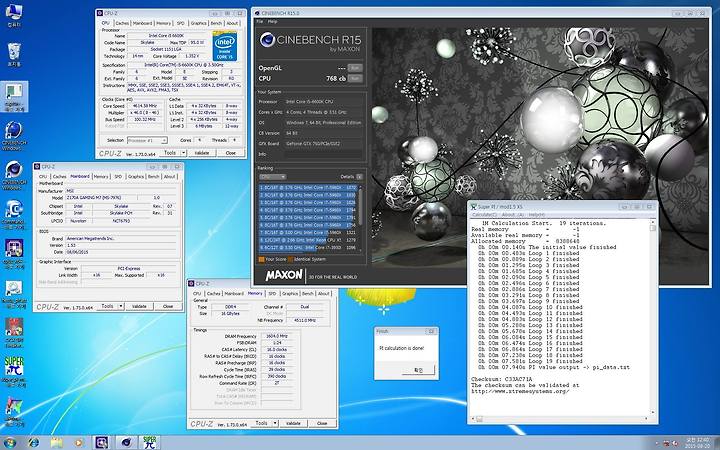The height and width of the screenshot is (450, 720).
Task: Click the Cinebench R15 title bar icon
Action: click(257, 13)
